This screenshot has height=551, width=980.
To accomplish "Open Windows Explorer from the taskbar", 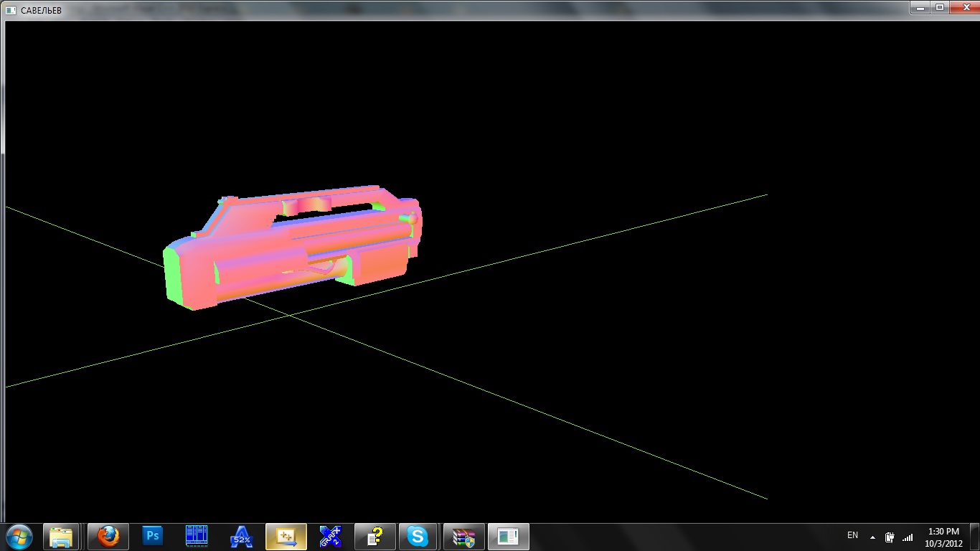I will coord(62,537).
